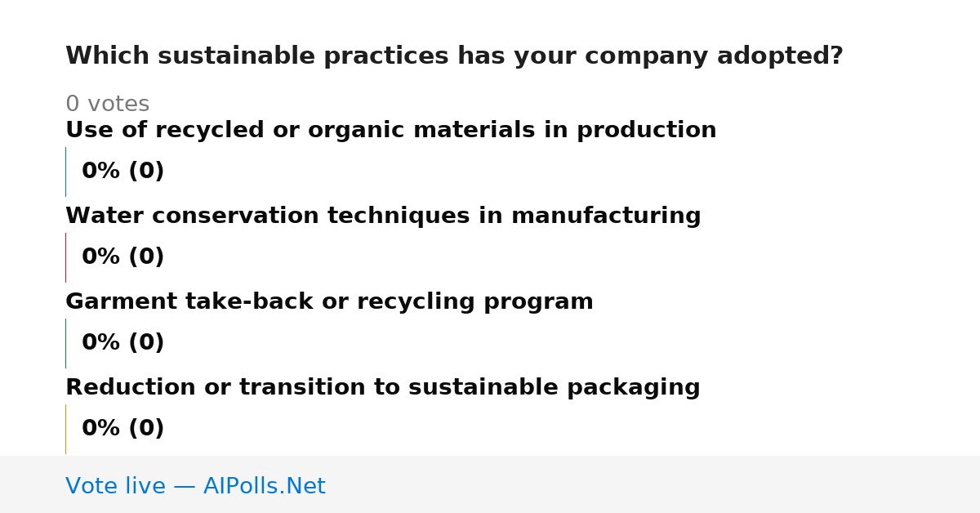The width and height of the screenshot is (980, 513).
Task: Click the gray "0 votes" total count
Action: coord(107,105)
